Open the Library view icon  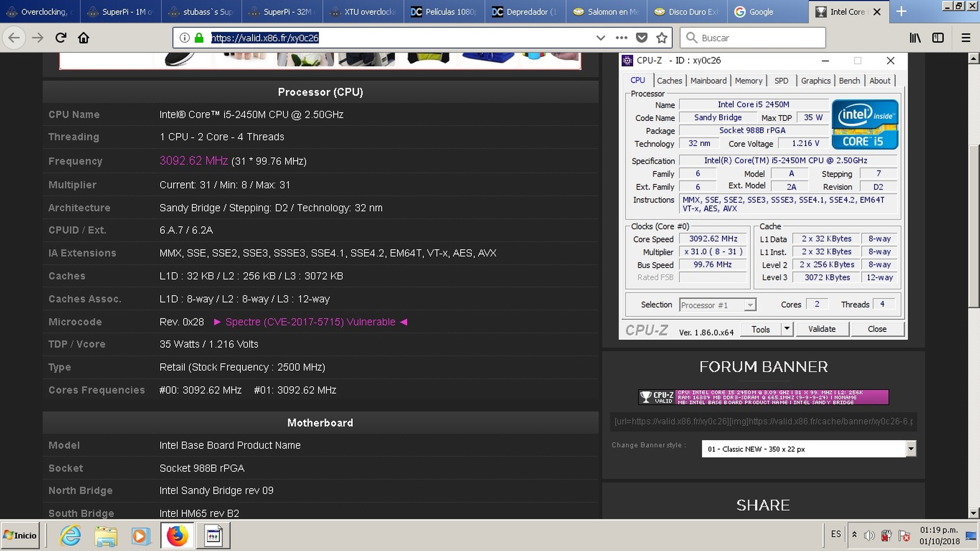(915, 38)
